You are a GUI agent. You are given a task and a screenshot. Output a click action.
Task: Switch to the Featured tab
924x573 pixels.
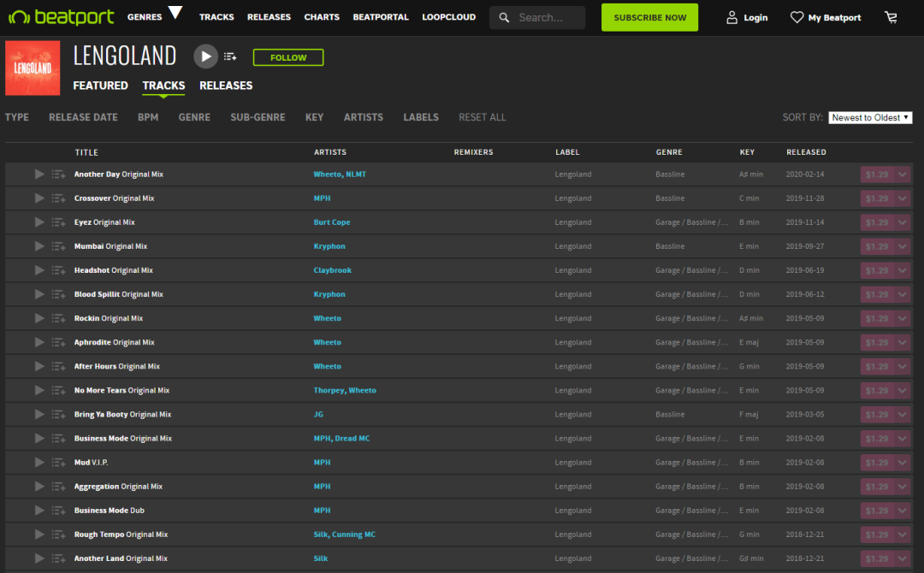[x=100, y=86]
